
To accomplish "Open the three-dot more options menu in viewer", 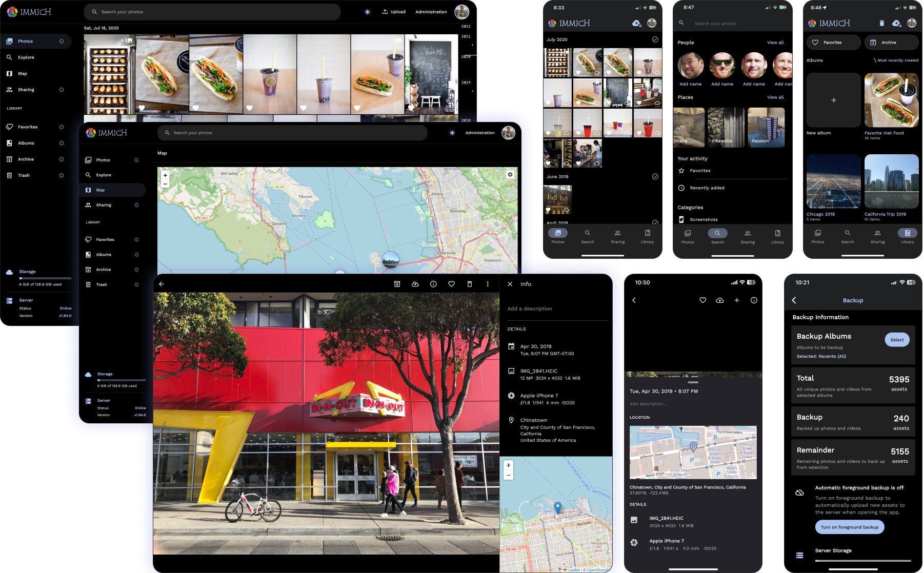I will pyautogui.click(x=488, y=284).
